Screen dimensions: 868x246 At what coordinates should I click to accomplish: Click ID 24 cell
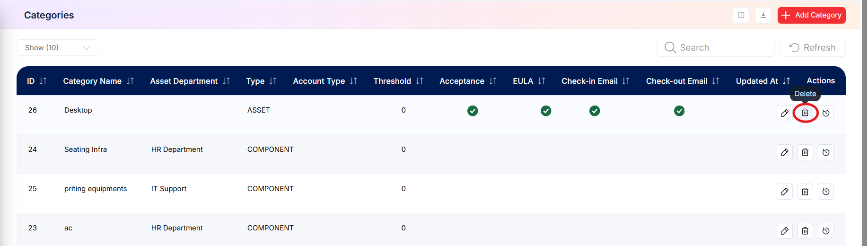33,149
